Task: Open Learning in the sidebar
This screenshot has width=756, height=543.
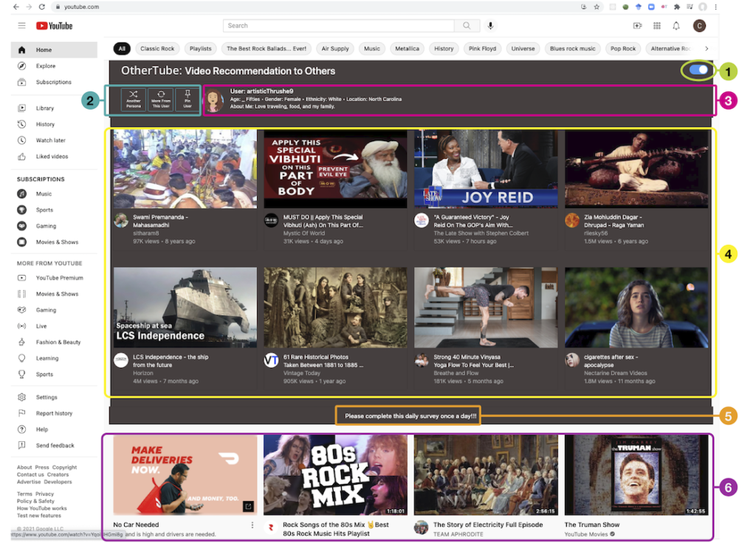Action: (x=54, y=358)
